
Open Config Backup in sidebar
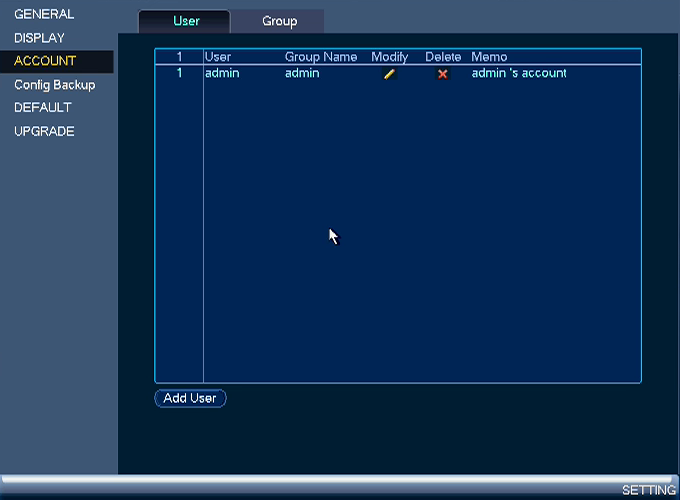click(55, 85)
